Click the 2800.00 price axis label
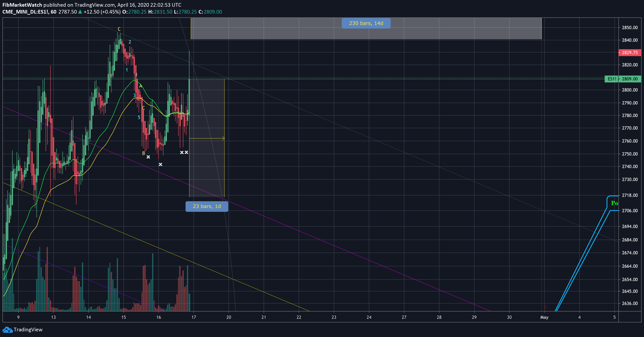 coord(630,90)
